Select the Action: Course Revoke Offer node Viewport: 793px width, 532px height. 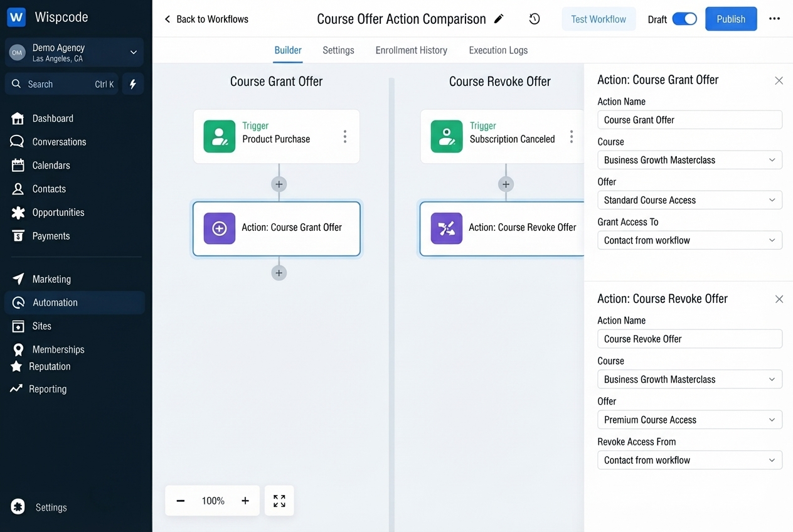[502, 228]
